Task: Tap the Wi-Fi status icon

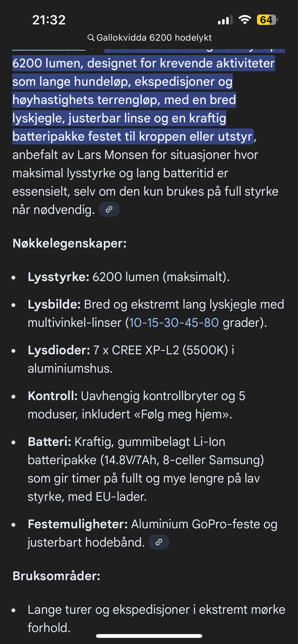Action: [245, 20]
